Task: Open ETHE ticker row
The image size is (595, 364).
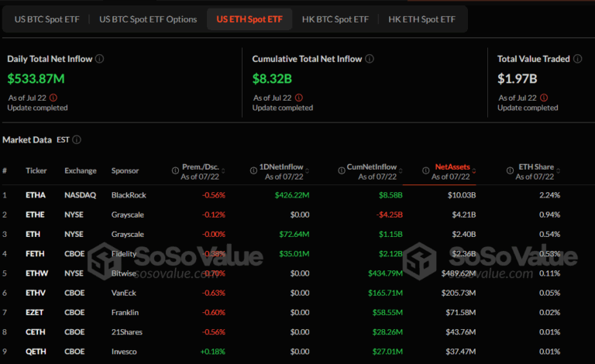Action: (x=35, y=215)
